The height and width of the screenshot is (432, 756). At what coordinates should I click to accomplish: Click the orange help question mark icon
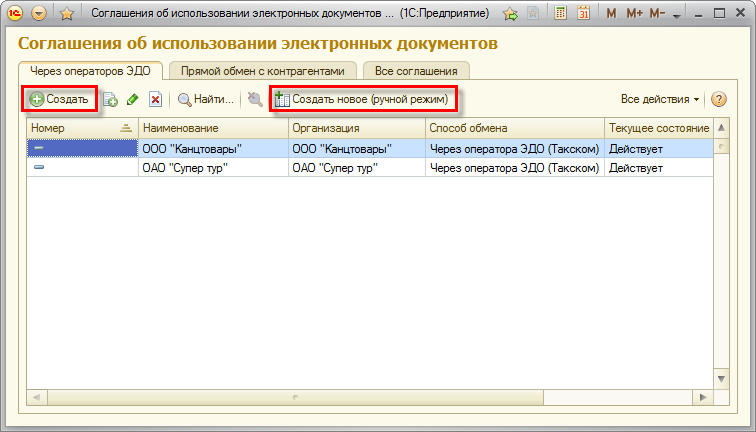(718, 99)
